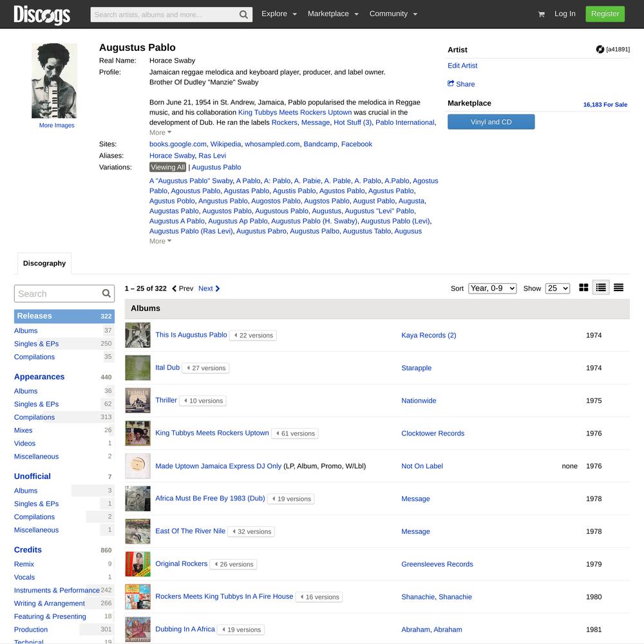This screenshot has height=644, width=644.
Task: Open Greensleeves Records label link
Action: tap(437, 564)
